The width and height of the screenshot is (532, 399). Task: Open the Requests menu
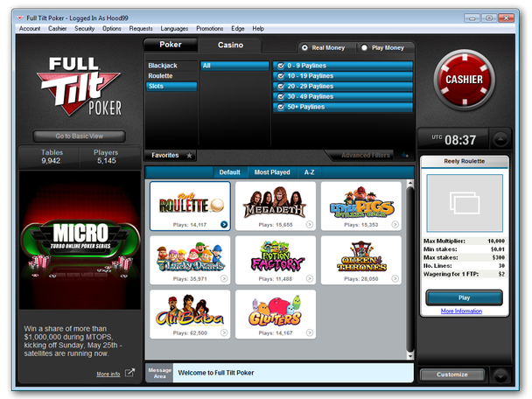click(141, 29)
